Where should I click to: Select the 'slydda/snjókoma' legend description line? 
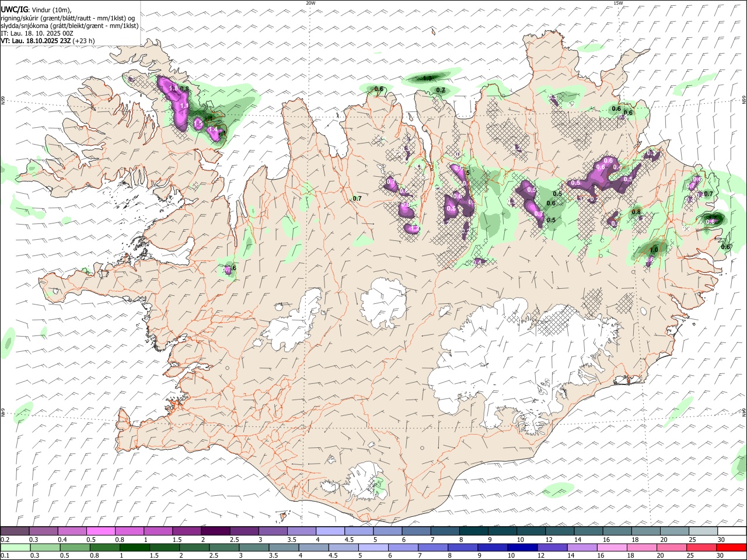click(69, 26)
